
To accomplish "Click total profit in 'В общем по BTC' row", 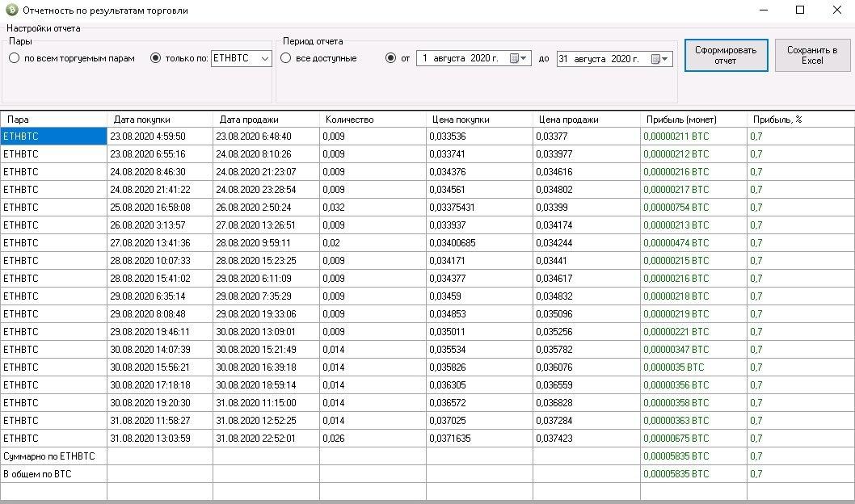I will (x=693, y=474).
